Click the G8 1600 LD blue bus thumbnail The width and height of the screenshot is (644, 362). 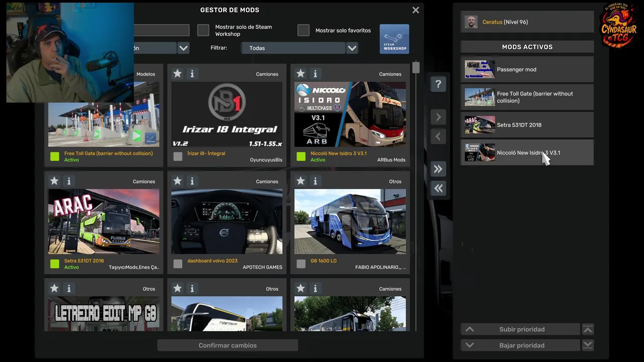click(350, 221)
